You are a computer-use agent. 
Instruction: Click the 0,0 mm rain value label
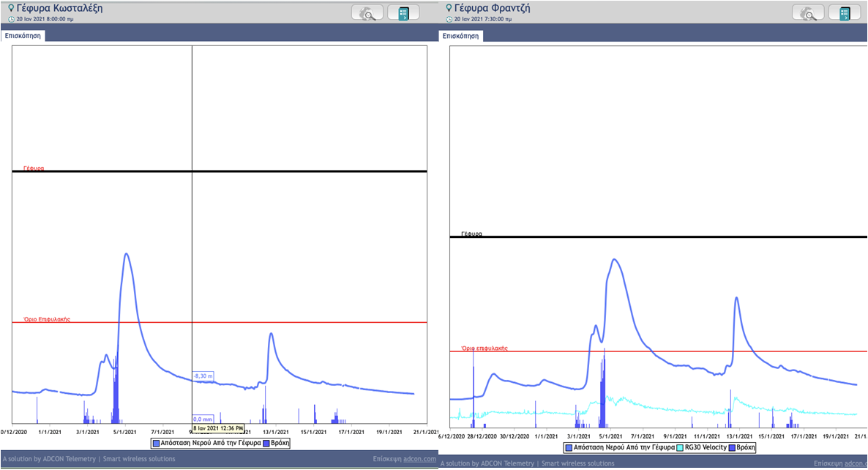(203, 419)
